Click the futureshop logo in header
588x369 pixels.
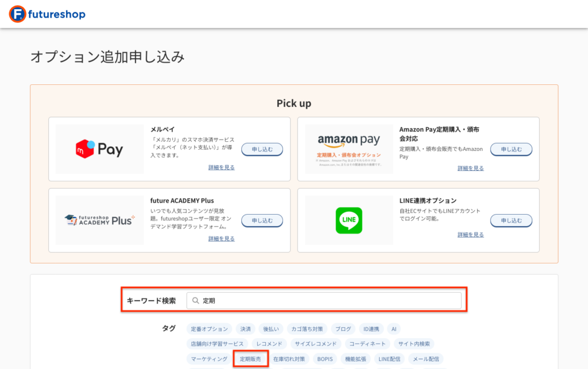click(x=47, y=14)
